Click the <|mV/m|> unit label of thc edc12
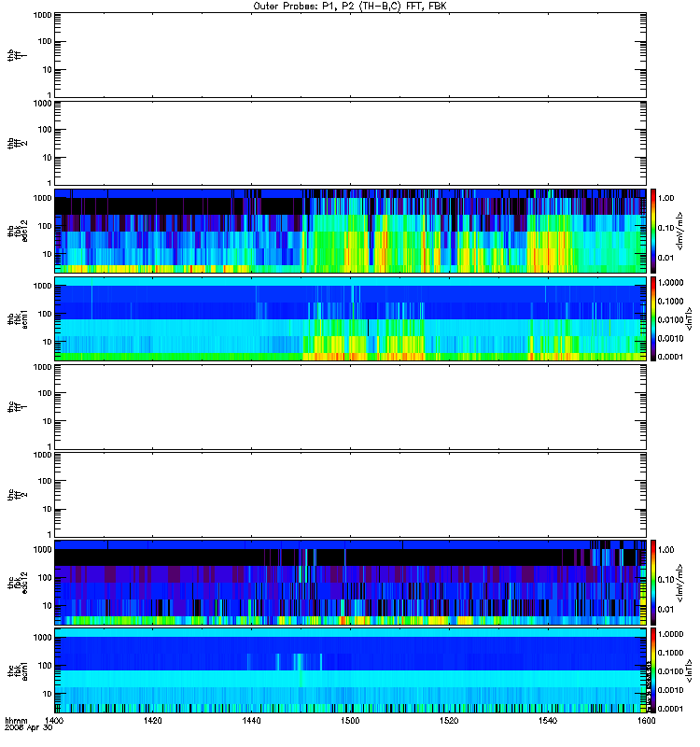The height and width of the screenshot is (747, 700). (679, 583)
